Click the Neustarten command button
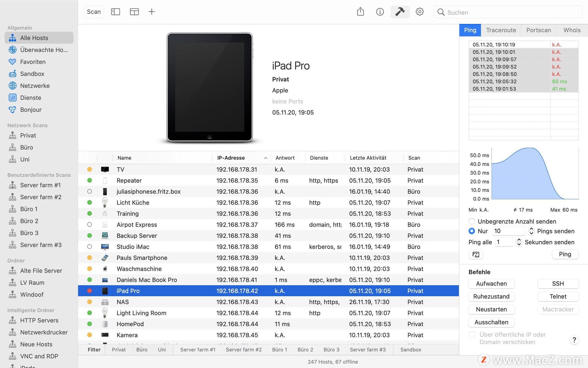588x368 pixels. (491, 309)
